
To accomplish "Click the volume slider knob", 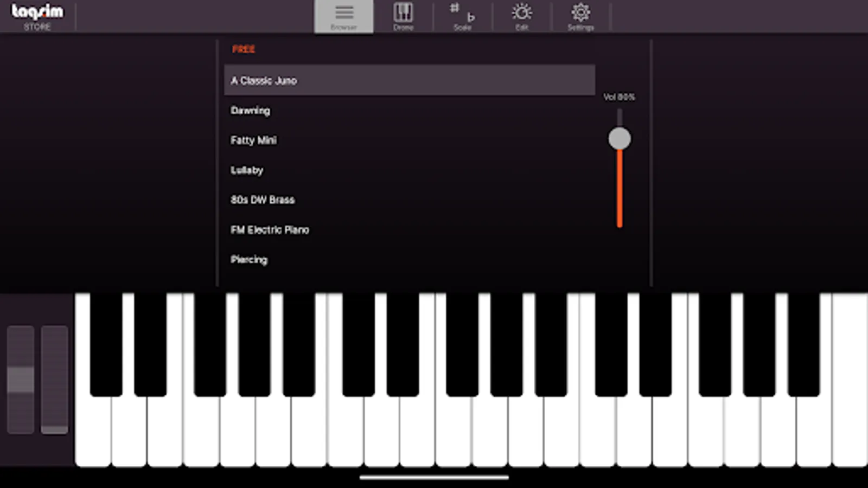I will [620, 138].
